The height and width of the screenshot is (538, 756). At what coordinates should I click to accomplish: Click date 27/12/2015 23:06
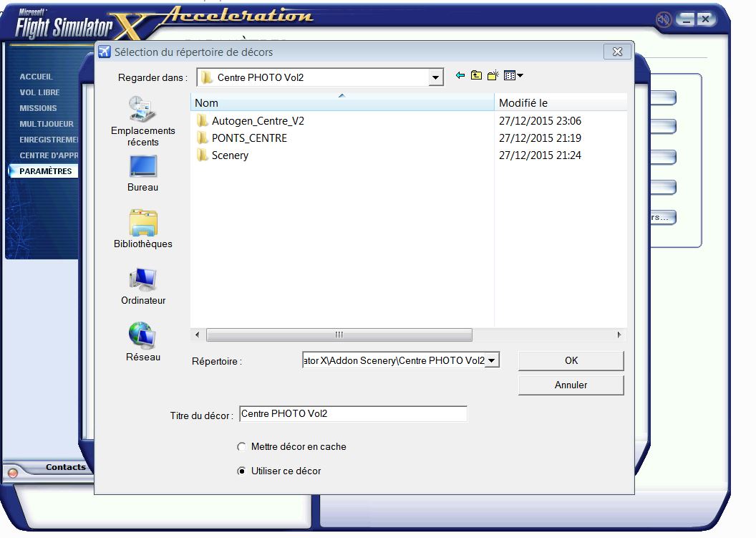540,120
